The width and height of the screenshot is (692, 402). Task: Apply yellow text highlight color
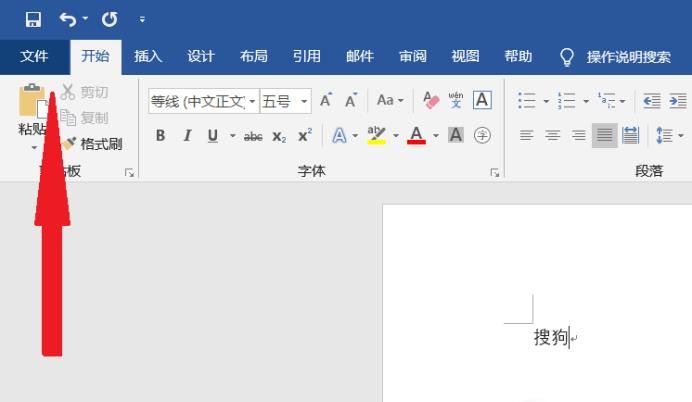(x=376, y=135)
